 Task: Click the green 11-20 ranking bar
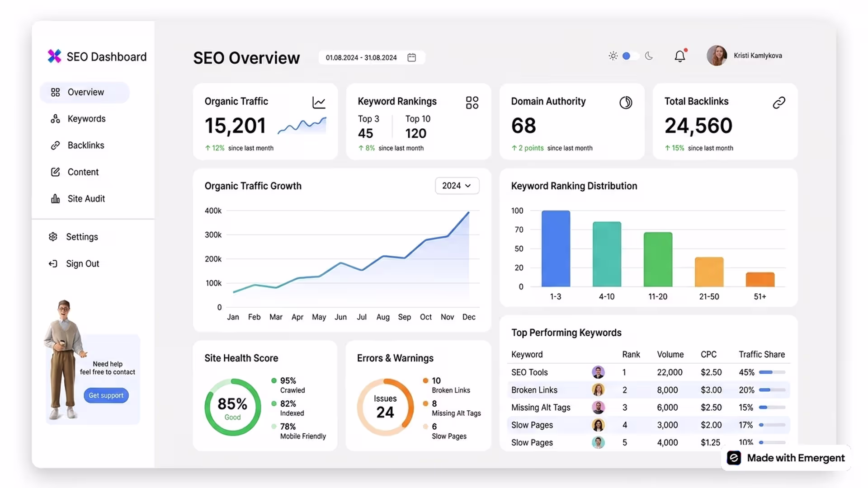click(658, 259)
